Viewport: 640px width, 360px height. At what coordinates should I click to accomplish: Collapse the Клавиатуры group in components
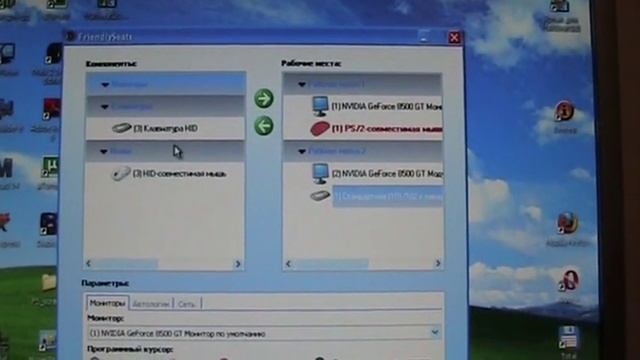tap(104, 107)
